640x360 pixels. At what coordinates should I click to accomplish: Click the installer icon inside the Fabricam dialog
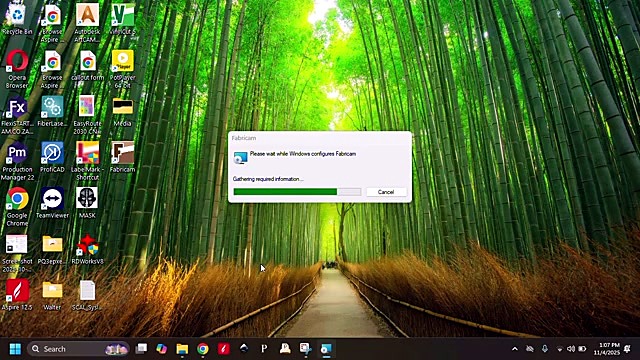coord(240,157)
